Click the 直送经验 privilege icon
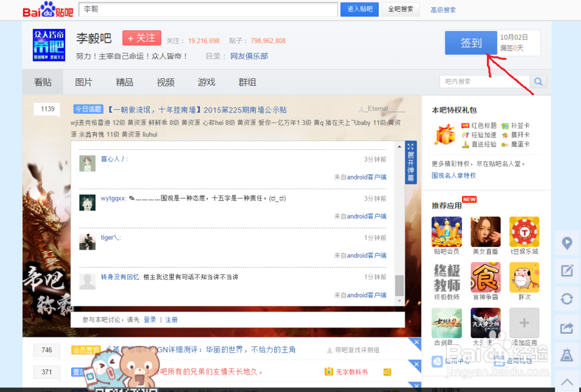 pos(465,144)
